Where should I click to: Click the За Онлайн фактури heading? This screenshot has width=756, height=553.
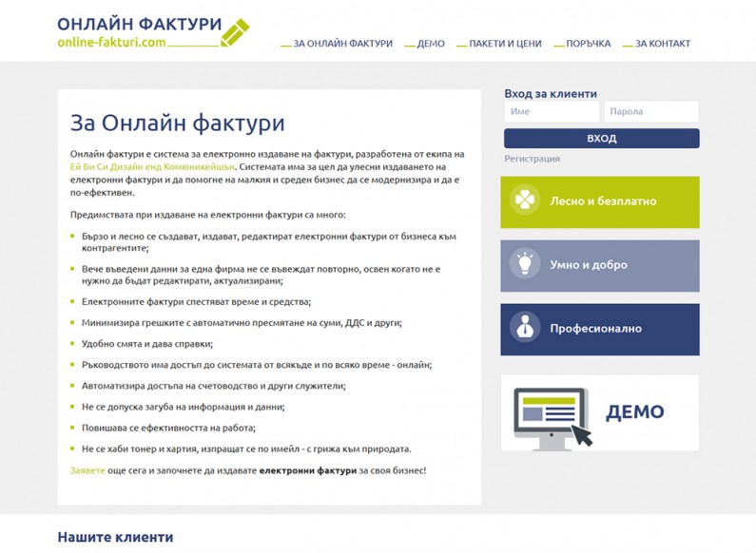click(178, 123)
